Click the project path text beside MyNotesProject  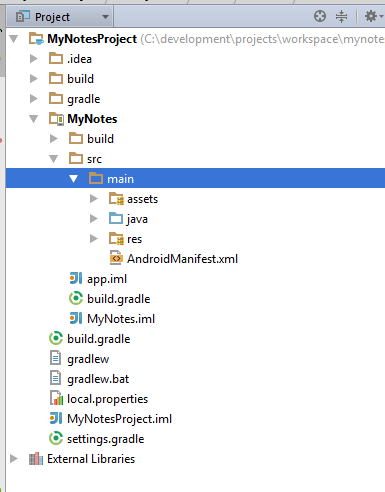coord(263,39)
